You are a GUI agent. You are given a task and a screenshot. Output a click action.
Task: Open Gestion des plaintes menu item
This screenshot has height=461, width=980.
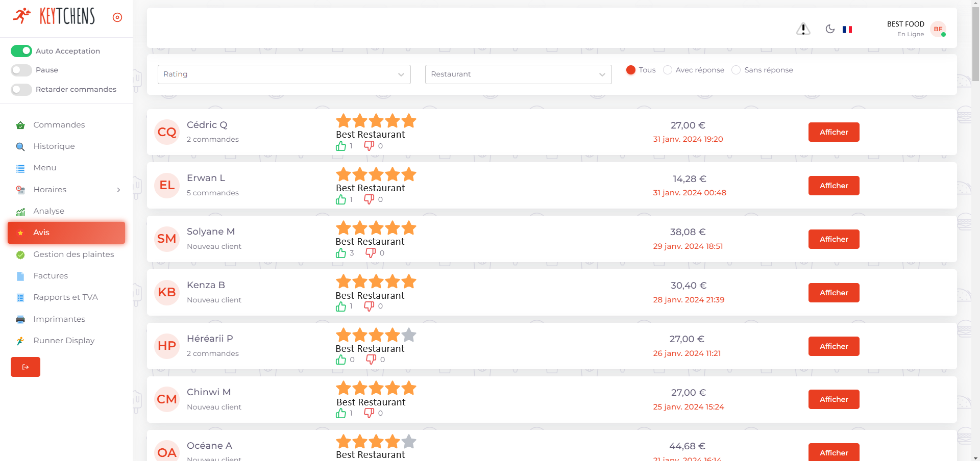click(x=73, y=254)
